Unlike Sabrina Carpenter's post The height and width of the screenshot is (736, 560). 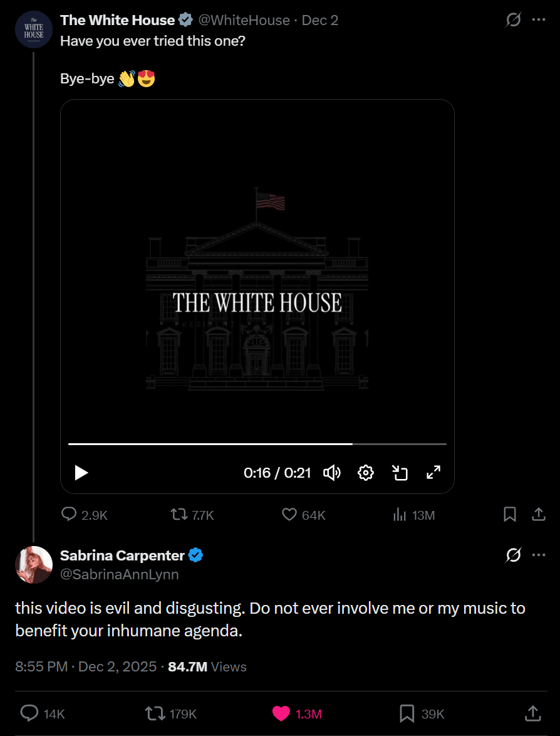[x=281, y=713]
